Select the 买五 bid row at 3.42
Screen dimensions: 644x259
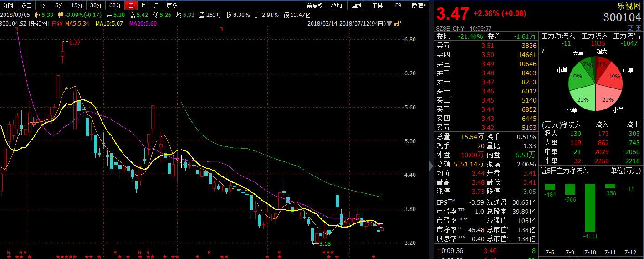[x=486, y=128]
